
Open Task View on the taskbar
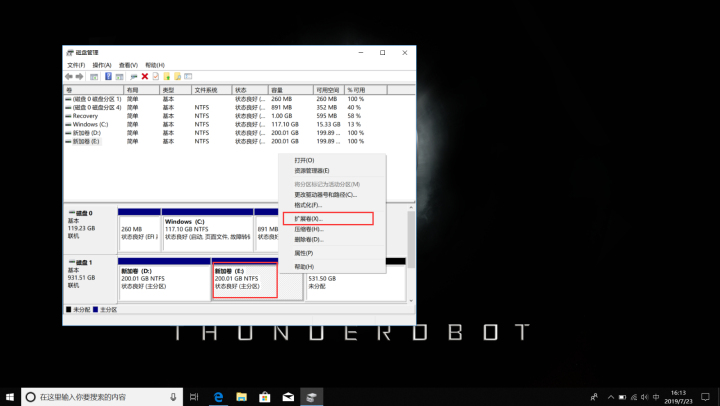click(194, 397)
